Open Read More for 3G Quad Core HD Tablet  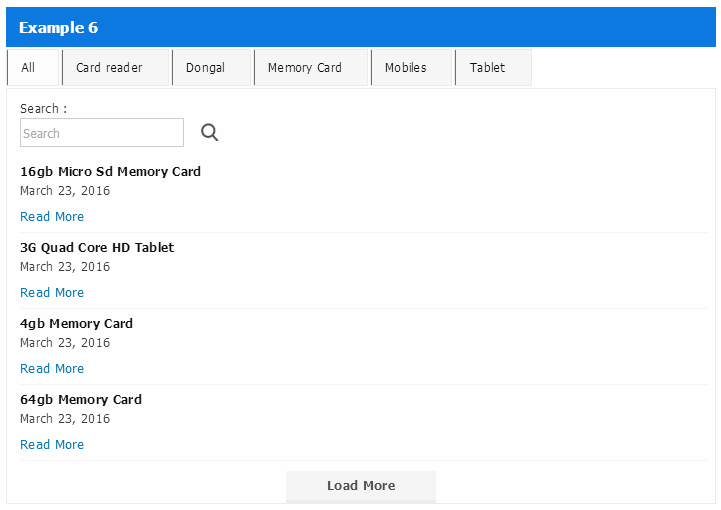(x=52, y=292)
